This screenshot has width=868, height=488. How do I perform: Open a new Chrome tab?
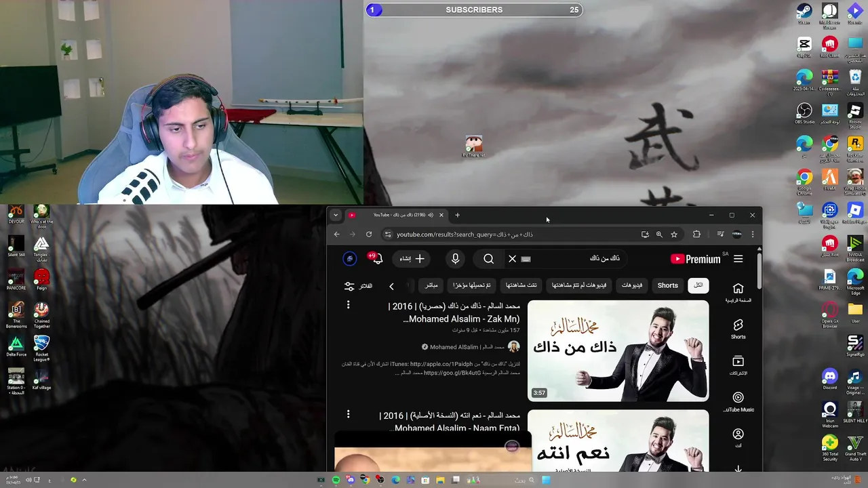(x=457, y=215)
